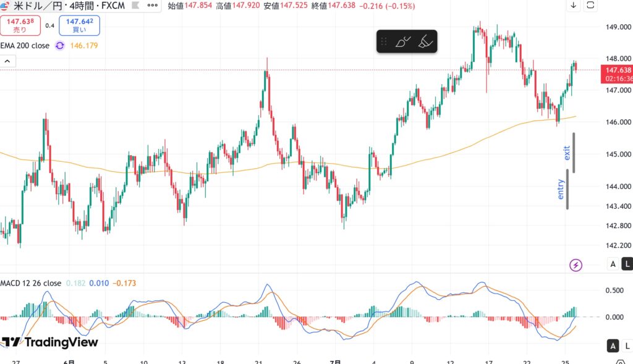Screen dimensions: 633x364
Task: Click the blue 買い buy button
Action: [x=80, y=25]
